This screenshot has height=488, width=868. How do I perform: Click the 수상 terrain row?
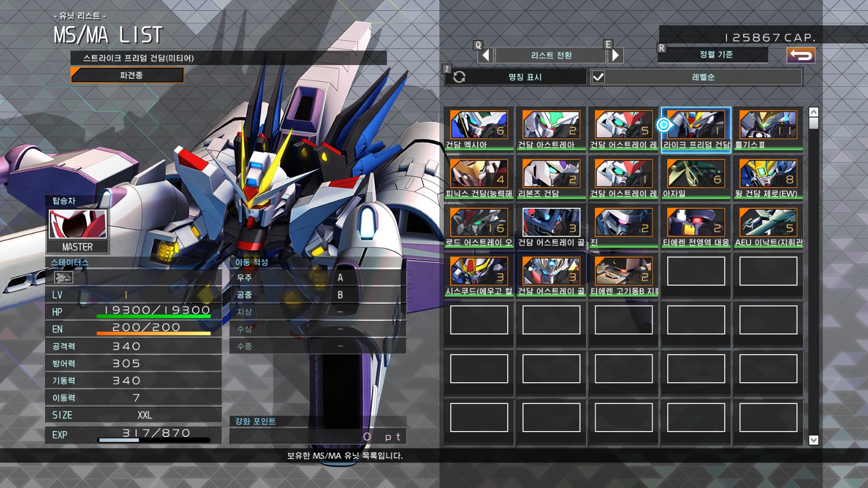(x=318, y=329)
